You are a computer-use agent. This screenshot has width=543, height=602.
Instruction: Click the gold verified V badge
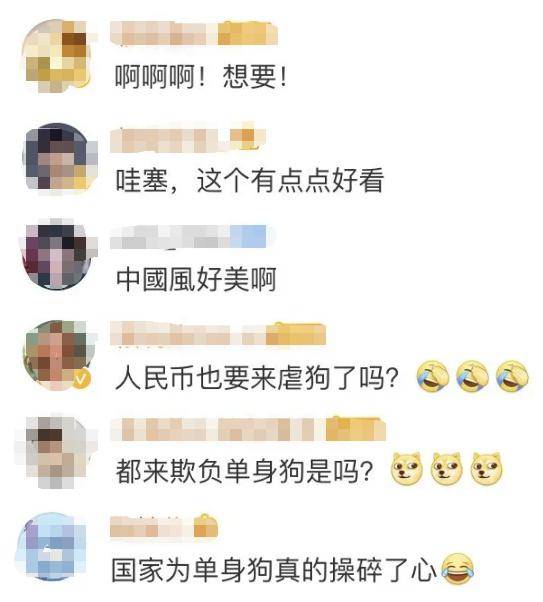81,379
